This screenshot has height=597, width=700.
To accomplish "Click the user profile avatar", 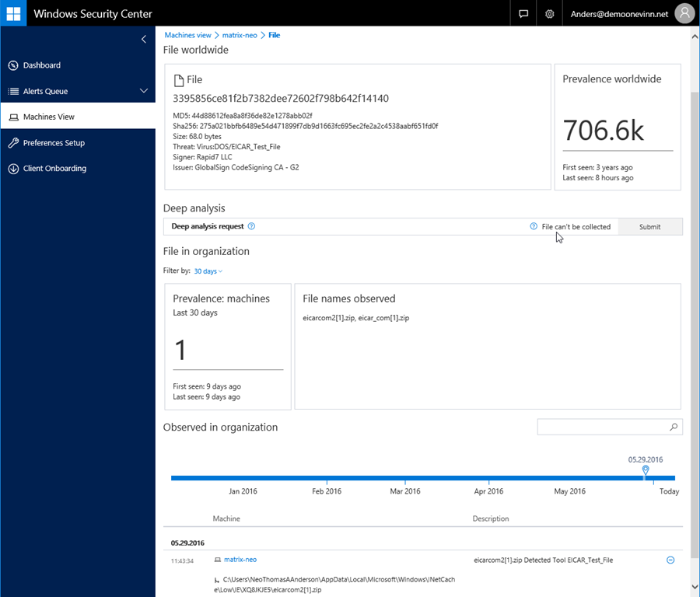I will 684,13.
